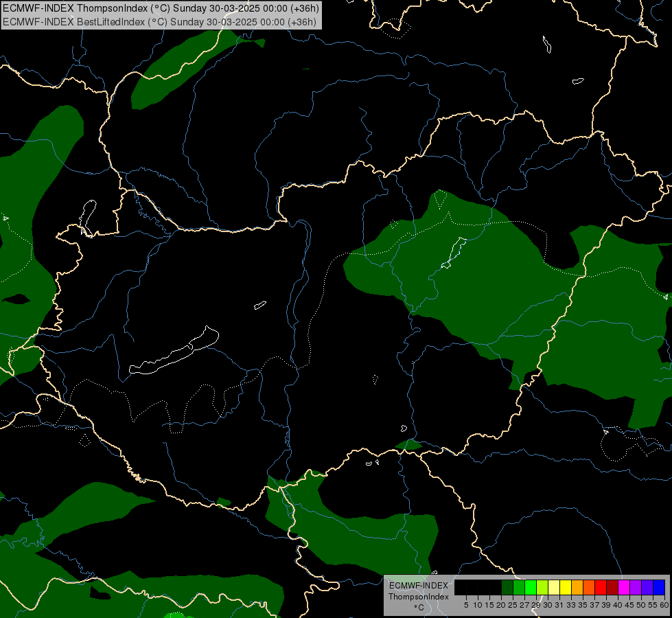Pick the pure yellow 31–33 legend swatch
Screen dimensions: 672x618
pos(566,587)
